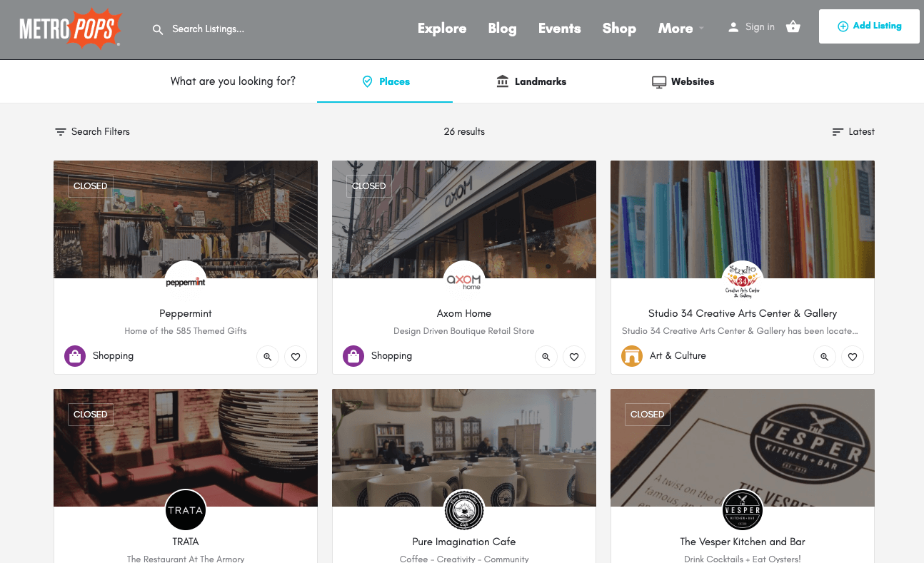This screenshot has width=924, height=563.
Task: Open The Vesper Kitchen and Bar title
Action: [x=743, y=542]
